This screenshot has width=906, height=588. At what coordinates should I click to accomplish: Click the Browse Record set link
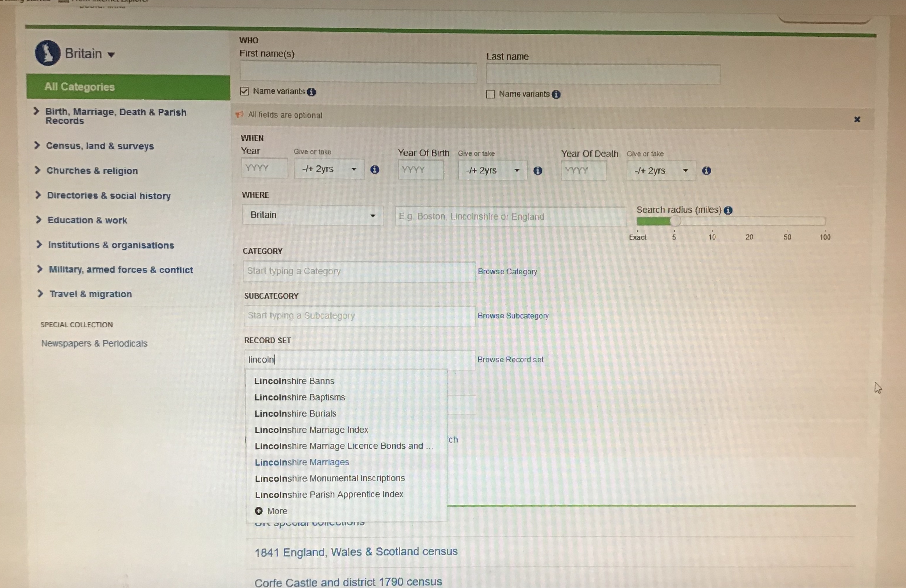510,359
